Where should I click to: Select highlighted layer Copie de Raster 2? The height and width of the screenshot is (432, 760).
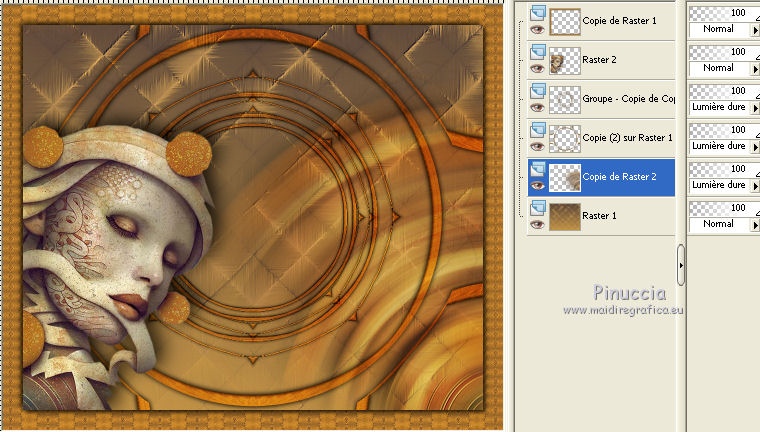(x=619, y=176)
